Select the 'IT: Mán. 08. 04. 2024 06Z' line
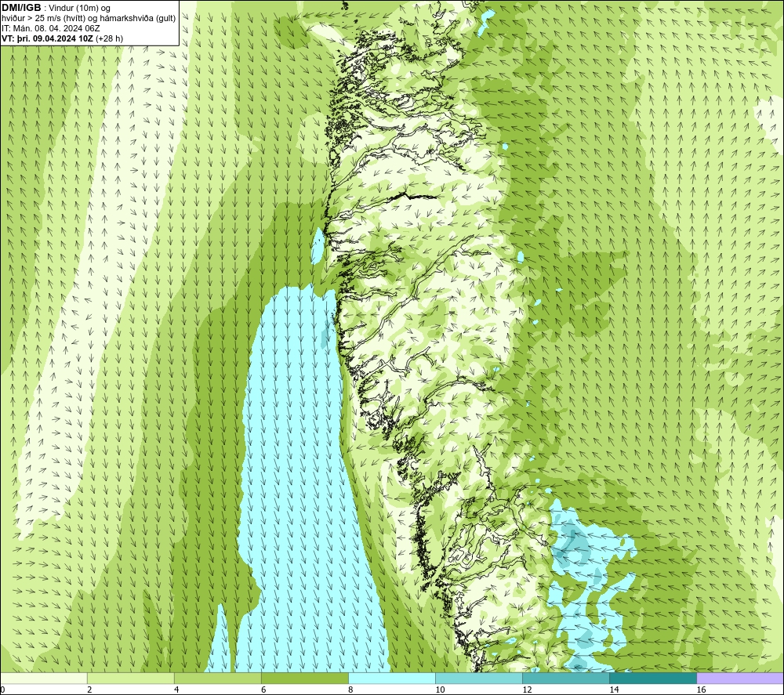Image resolution: width=784 pixels, height=695 pixels. 50,28
